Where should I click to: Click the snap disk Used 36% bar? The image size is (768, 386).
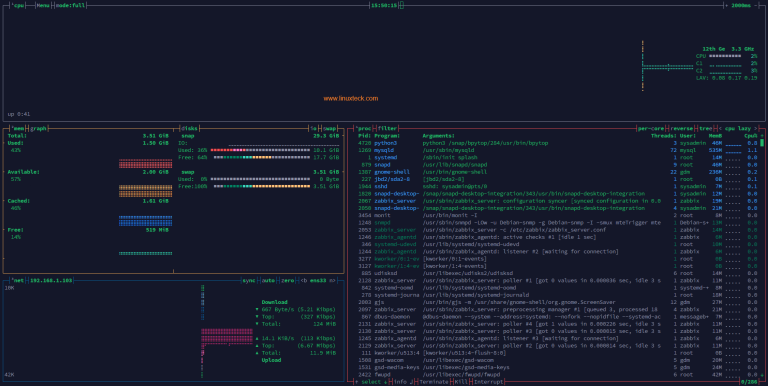click(x=261, y=150)
